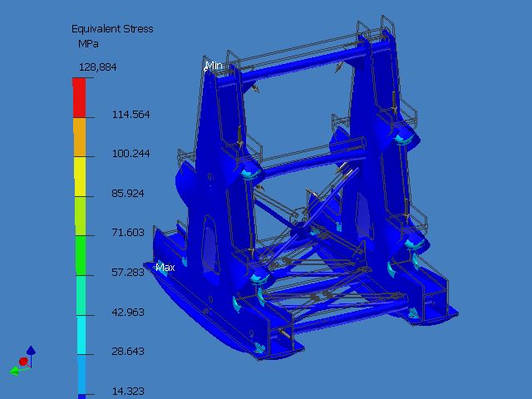Click the blue vertical axis arrow of the triad

(x=31, y=352)
